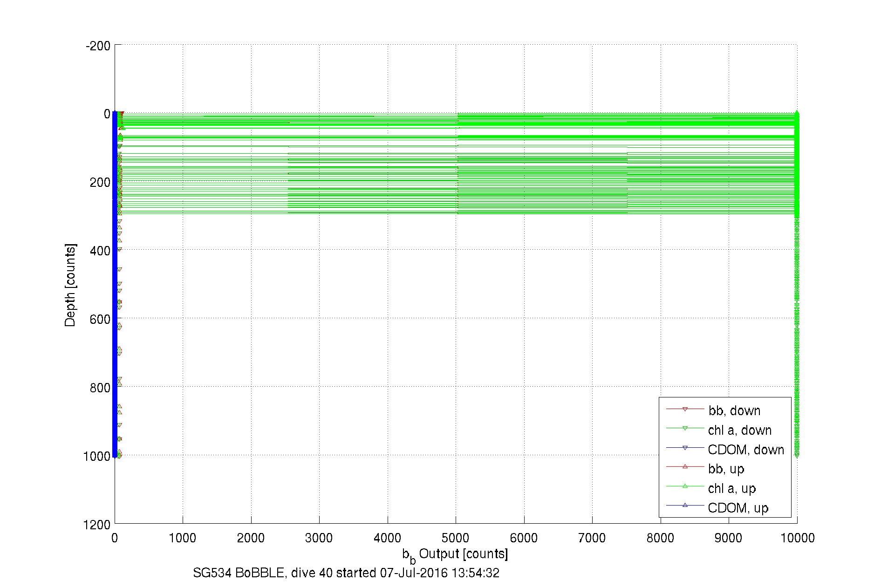Screen dimensions: 881x588
Task: Click y-axis tick label 400
Action: coord(100,251)
